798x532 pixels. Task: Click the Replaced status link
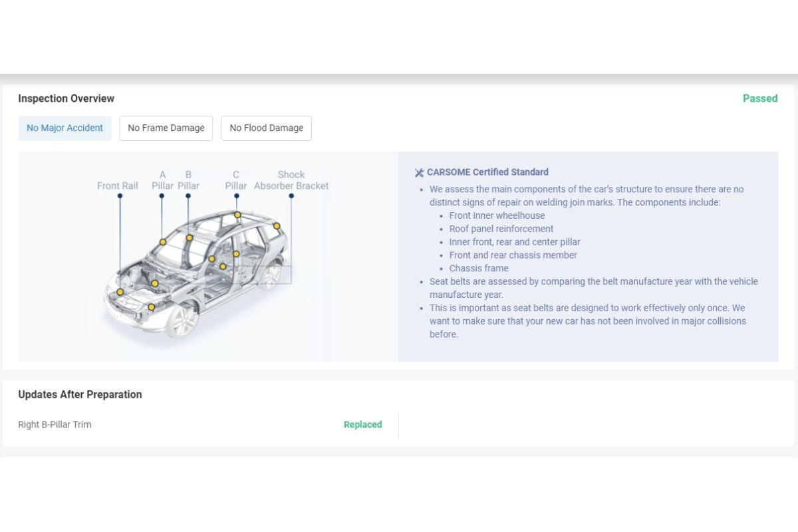(x=362, y=424)
